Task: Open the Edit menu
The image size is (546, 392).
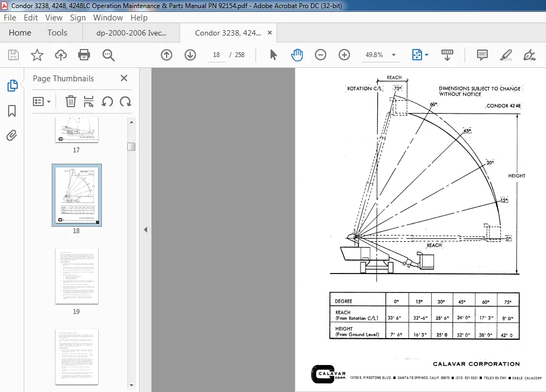Action: [x=31, y=18]
